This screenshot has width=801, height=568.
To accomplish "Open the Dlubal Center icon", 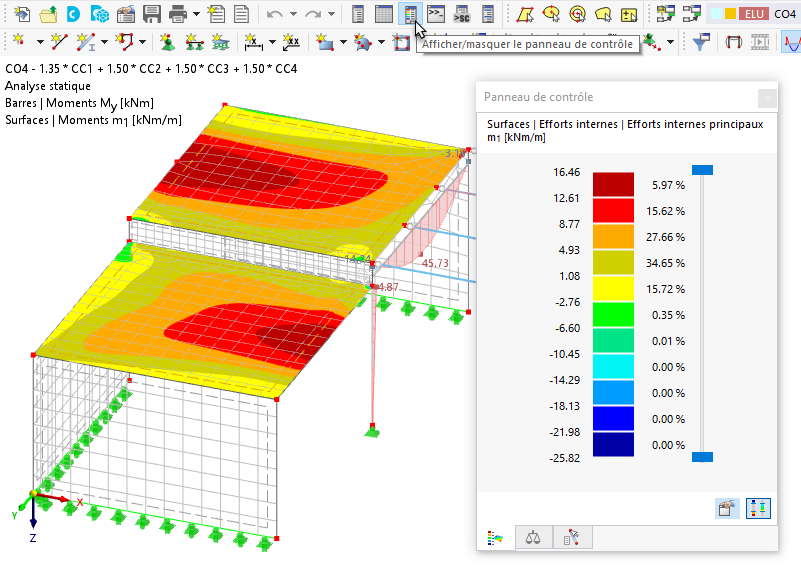I will point(74,14).
